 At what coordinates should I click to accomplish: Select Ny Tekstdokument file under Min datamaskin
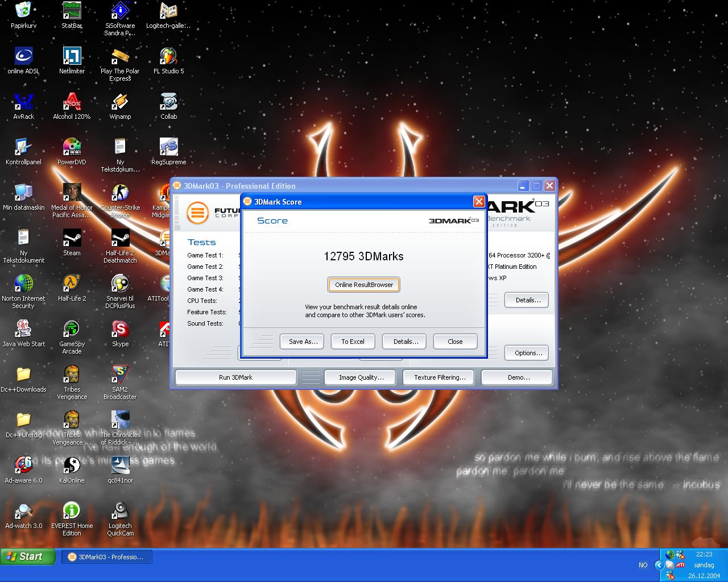coord(23,246)
